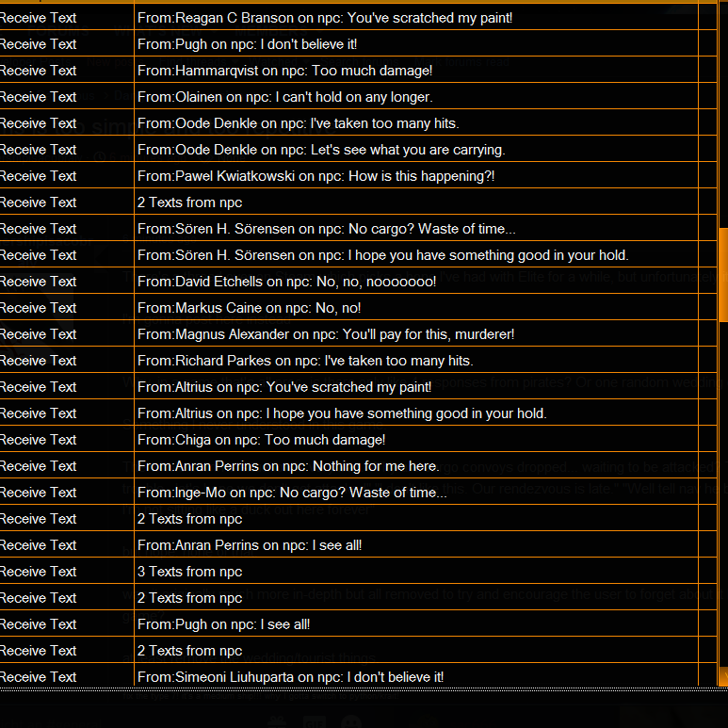The image size is (728, 728).
Task: Select Anran Perrins' 'Nothing for me here' row
Action: pyautogui.click(x=359, y=466)
